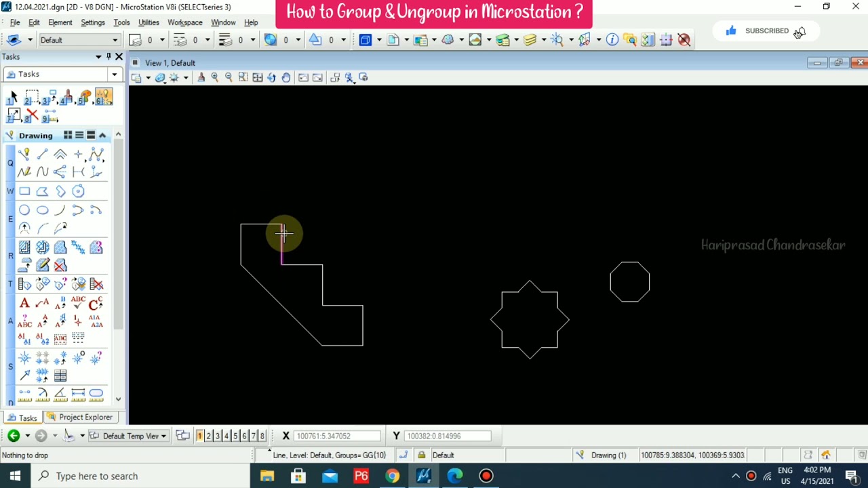Viewport: 868px width, 488px height.
Task: Select the Spell Checker ABC tool
Action: click(78, 303)
